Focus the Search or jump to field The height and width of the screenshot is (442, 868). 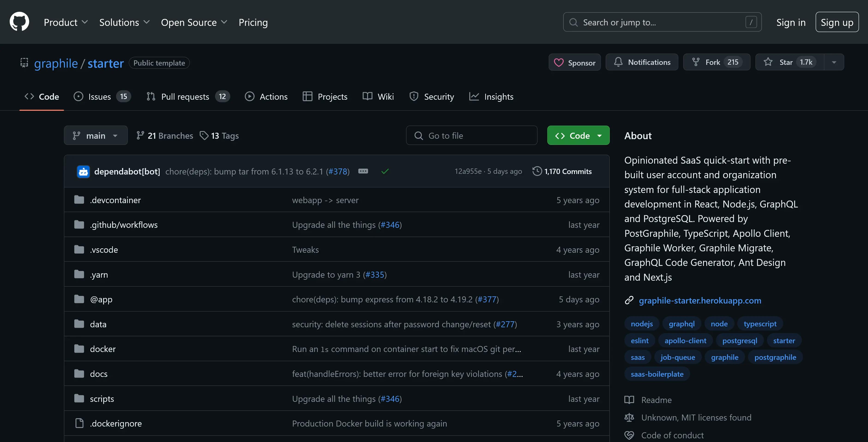pyautogui.click(x=662, y=22)
